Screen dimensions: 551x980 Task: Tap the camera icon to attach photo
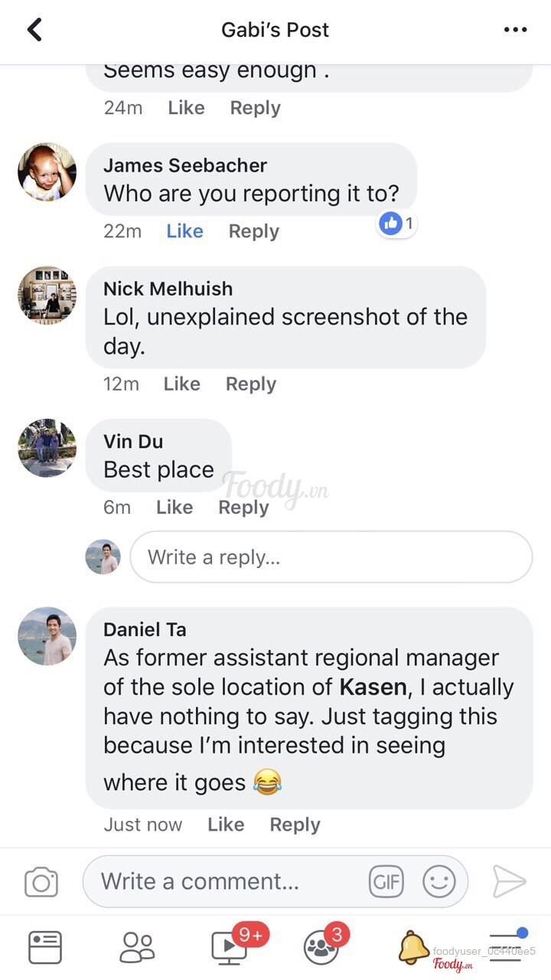41,882
